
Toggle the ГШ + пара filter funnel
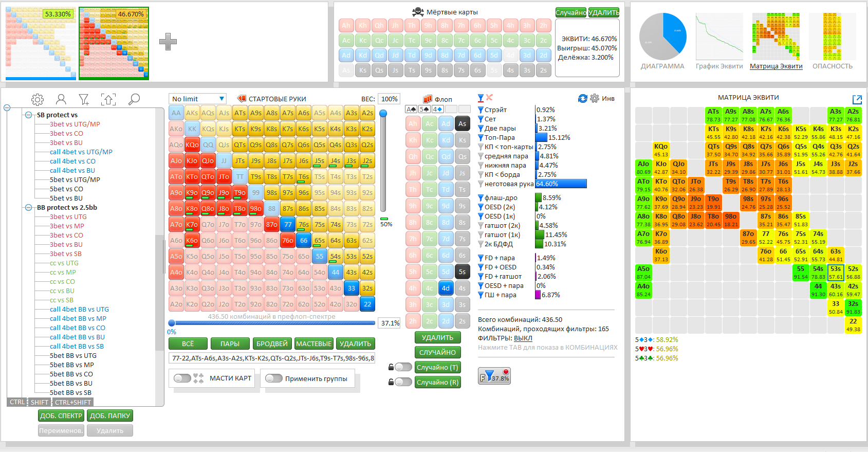pyautogui.click(x=481, y=295)
